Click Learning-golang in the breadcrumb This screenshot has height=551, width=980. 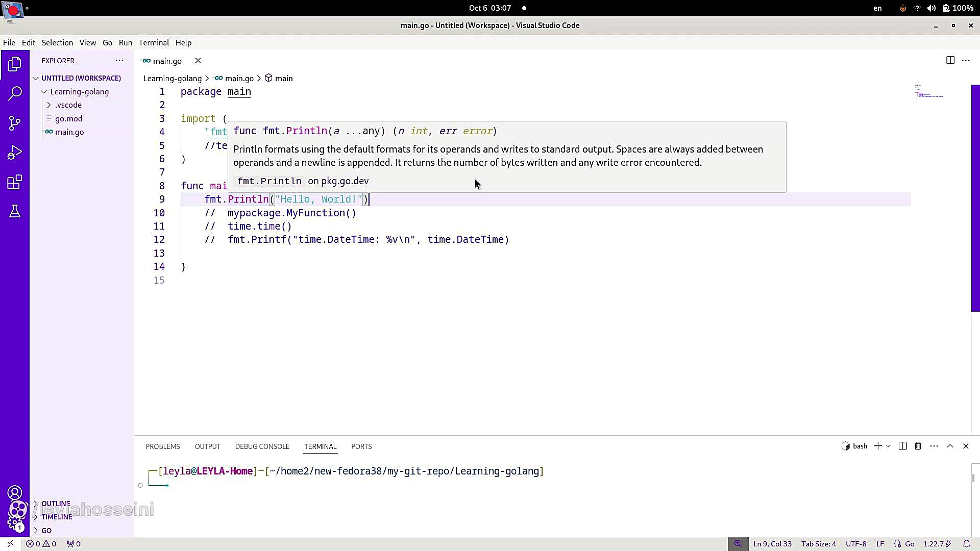click(x=173, y=78)
